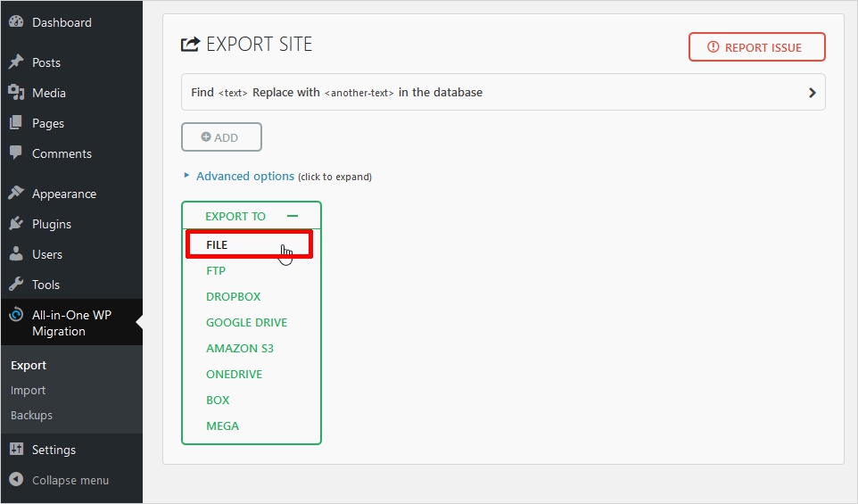Click the Tools wrench icon
This screenshot has height=504, width=858.
(16, 285)
